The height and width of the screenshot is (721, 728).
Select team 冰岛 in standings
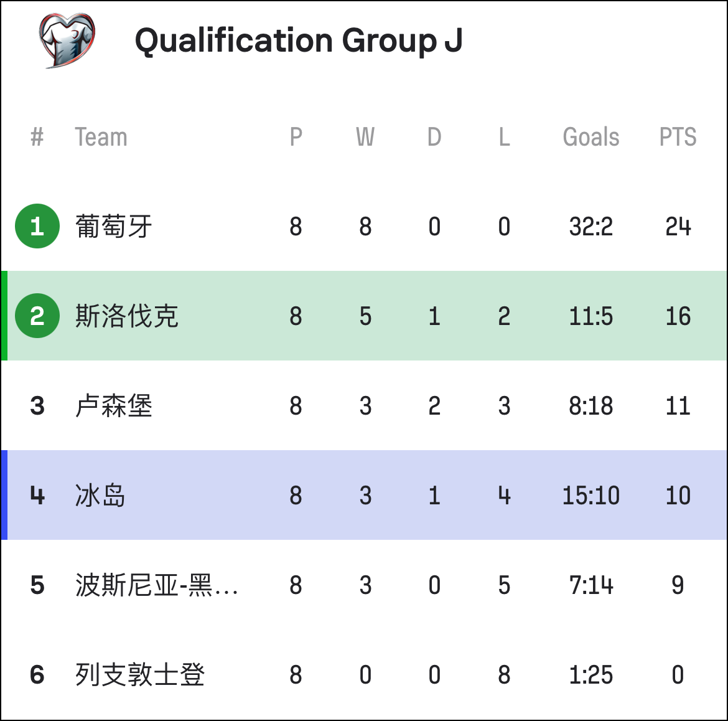[100, 495]
